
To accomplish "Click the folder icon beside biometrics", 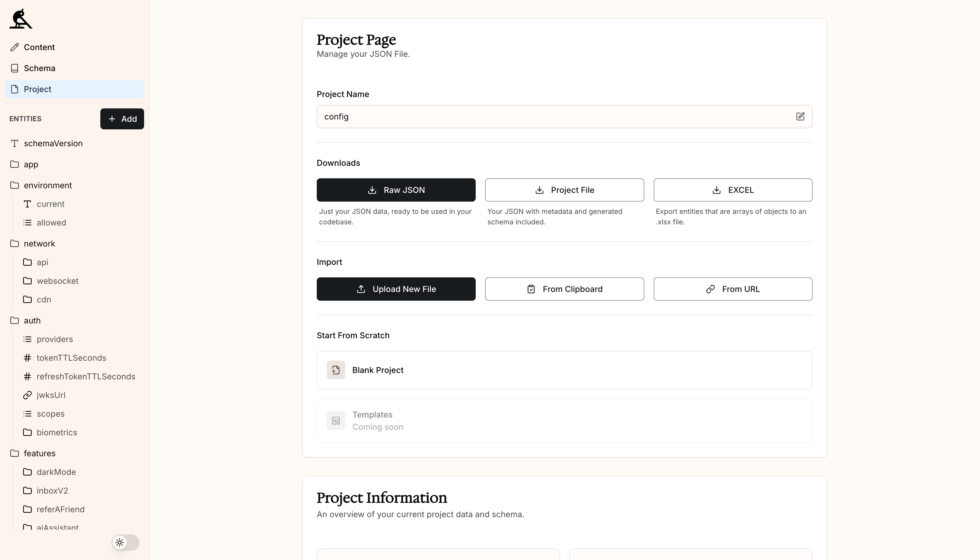I will tap(27, 432).
